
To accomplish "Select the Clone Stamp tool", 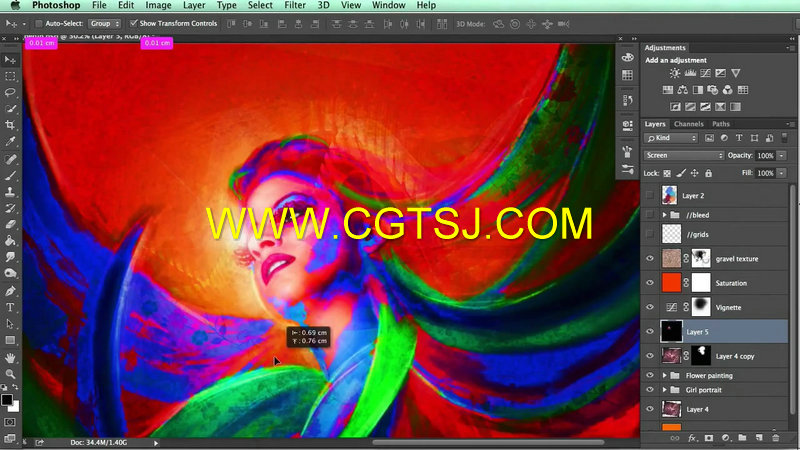I will pos(10,192).
